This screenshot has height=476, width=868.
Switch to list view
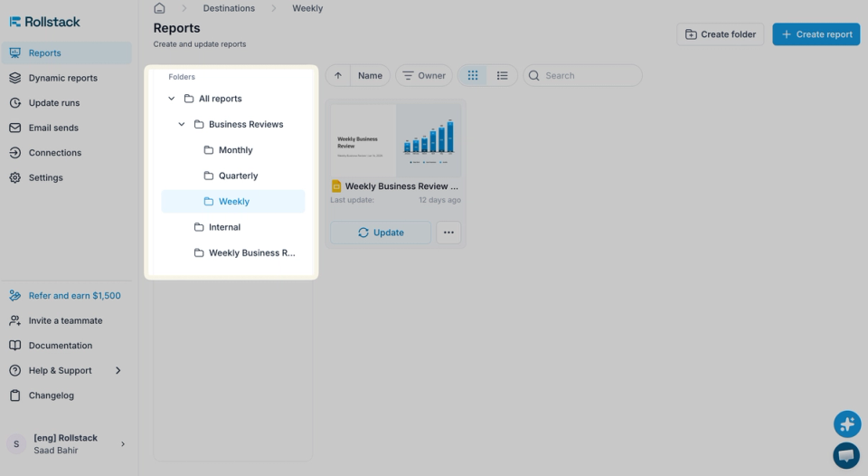pyautogui.click(x=502, y=75)
